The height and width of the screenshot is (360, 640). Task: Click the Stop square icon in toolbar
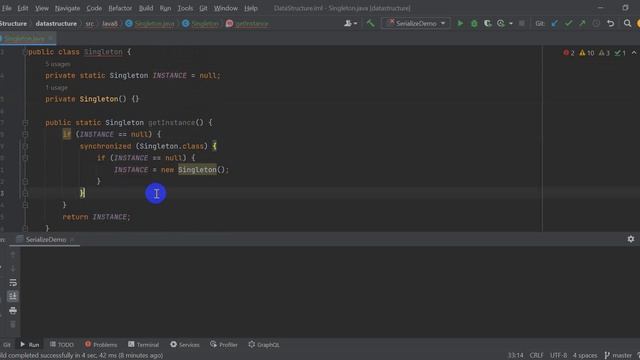tap(522, 24)
